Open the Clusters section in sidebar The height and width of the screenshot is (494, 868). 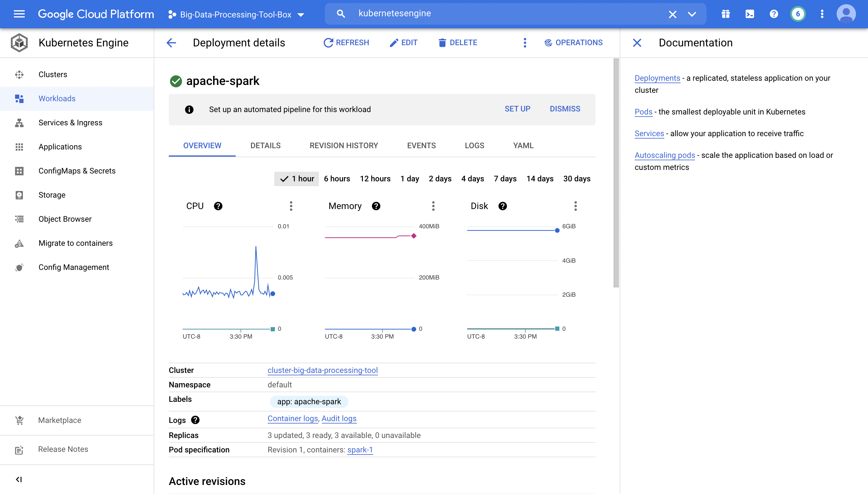53,74
